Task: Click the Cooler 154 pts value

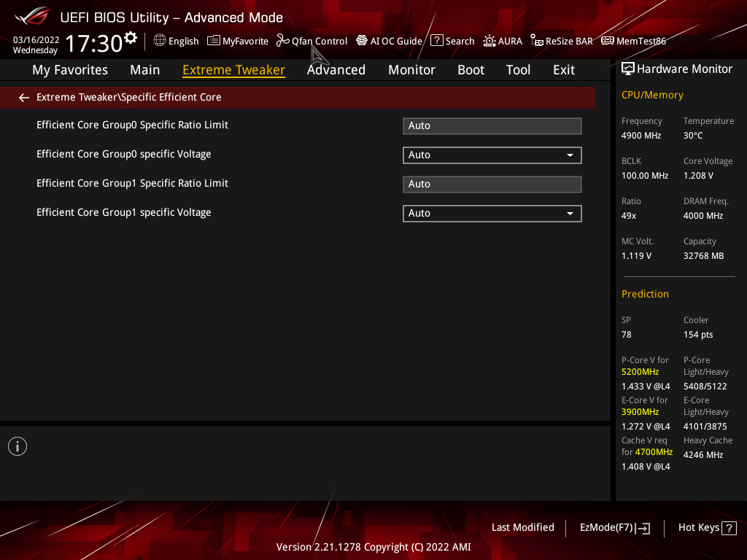Action: pos(698,335)
